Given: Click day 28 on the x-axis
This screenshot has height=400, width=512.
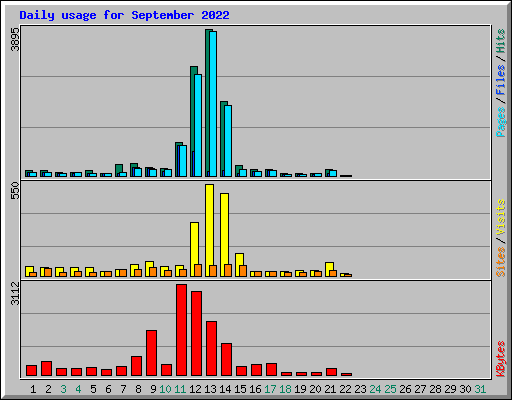Looking at the screenshot, I should (435, 389).
